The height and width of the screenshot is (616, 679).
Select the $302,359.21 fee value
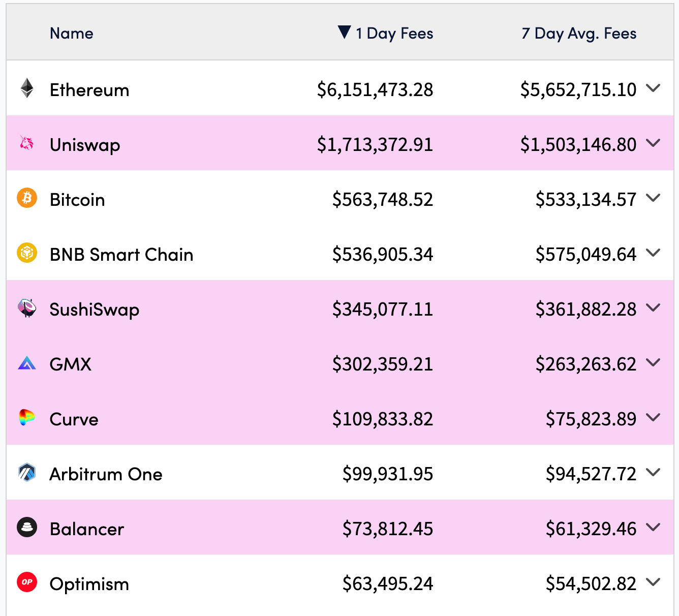(x=383, y=364)
